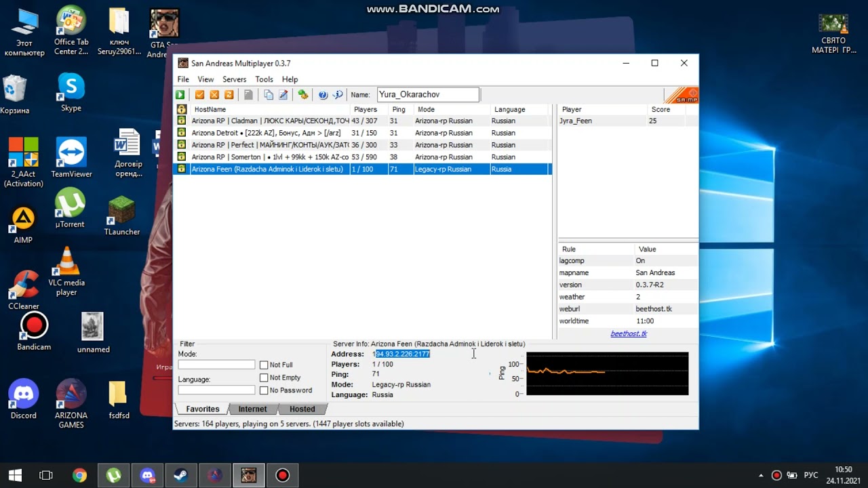This screenshot has height=488, width=868.
Task: Click the Chrome icon in the taskbar
Action: tap(80, 475)
